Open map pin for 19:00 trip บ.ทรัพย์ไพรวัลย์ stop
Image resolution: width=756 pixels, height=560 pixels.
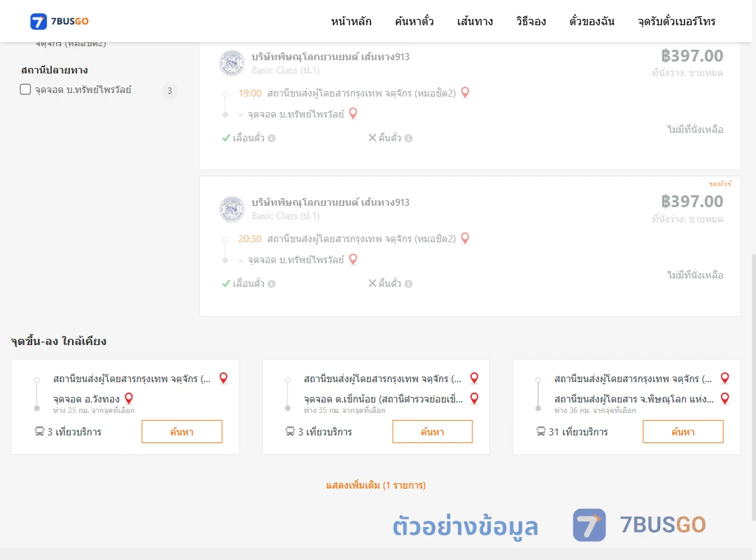coord(353,113)
